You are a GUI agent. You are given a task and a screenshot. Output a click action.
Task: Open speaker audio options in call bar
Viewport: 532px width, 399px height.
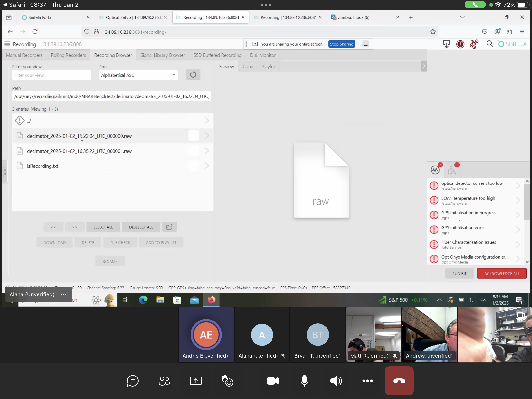click(336, 381)
